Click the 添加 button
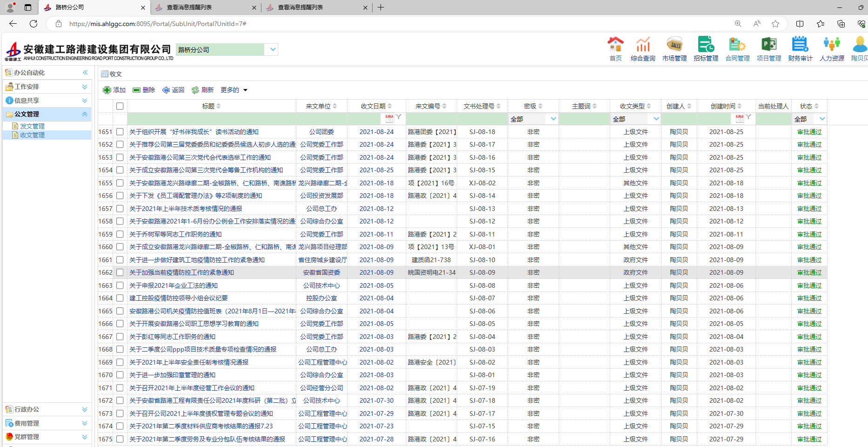The width and height of the screenshot is (868, 447). coord(114,90)
